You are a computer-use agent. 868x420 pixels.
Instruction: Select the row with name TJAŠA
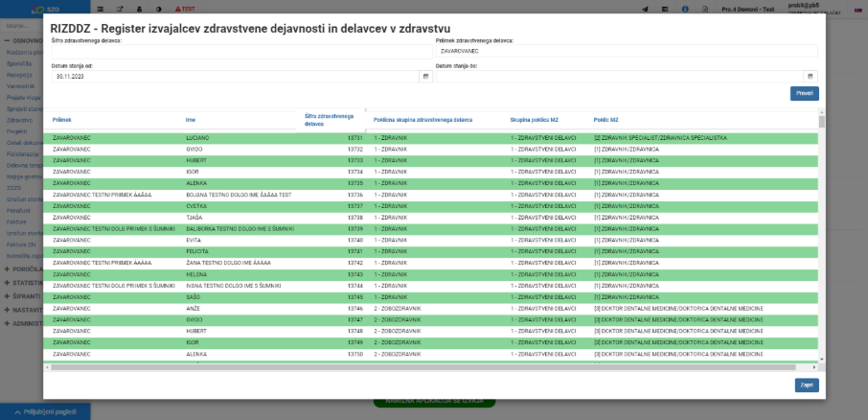[x=430, y=218]
